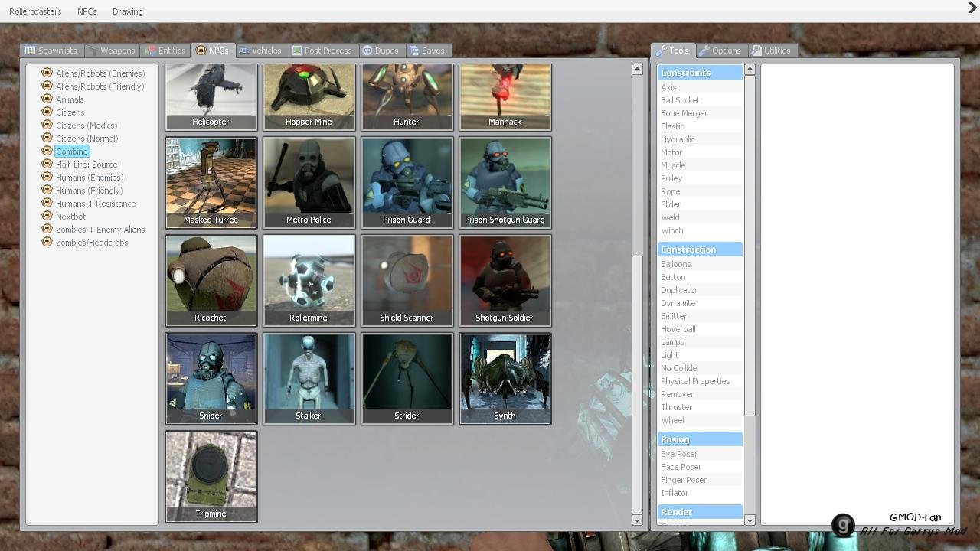Choose the Hoverball tool

(x=700, y=329)
